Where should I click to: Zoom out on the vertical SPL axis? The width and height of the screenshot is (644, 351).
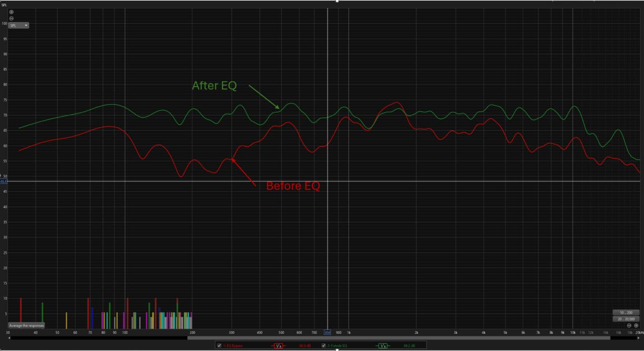(12, 18)
